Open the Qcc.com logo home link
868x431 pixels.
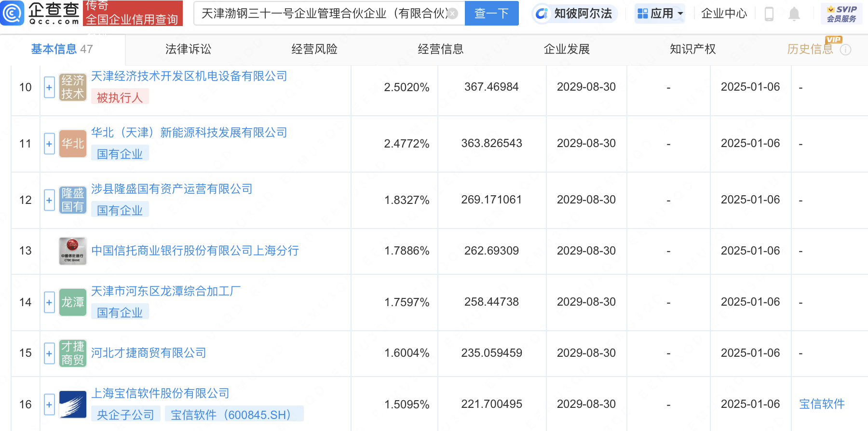tap(41, 13)
